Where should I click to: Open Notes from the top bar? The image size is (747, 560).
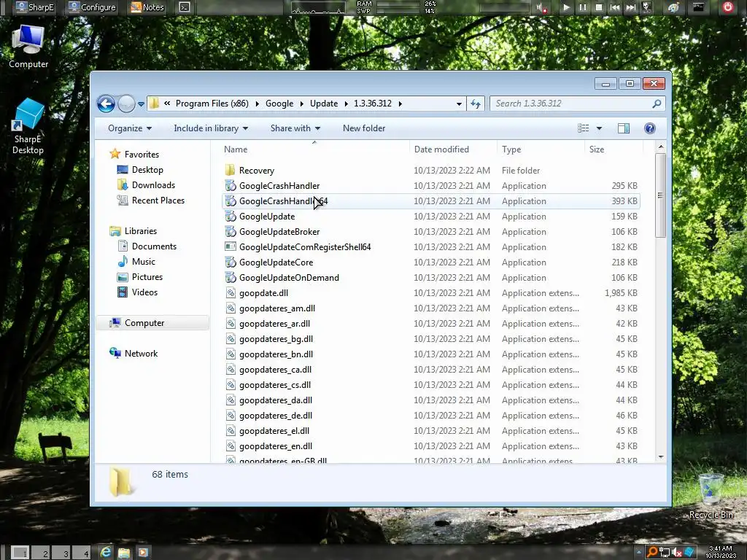[147, 7]
